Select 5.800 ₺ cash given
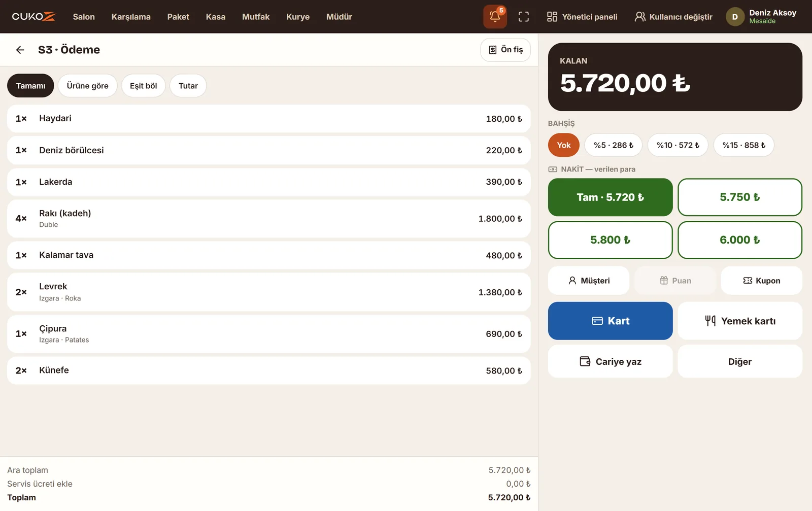This screenshot has height=511, width=812. [611, 240]
